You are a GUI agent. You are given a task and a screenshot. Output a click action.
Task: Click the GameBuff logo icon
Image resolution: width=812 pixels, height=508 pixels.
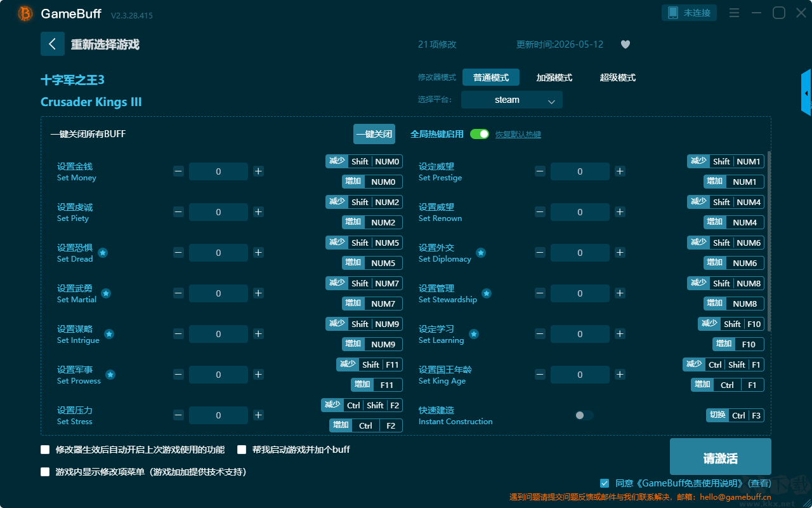click(x=25, y=13)
